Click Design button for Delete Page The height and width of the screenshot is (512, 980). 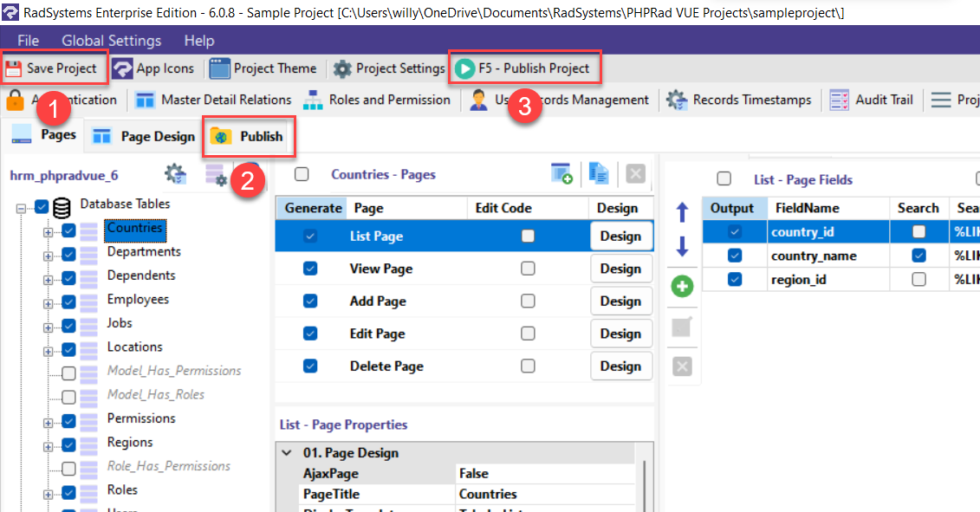620,366
